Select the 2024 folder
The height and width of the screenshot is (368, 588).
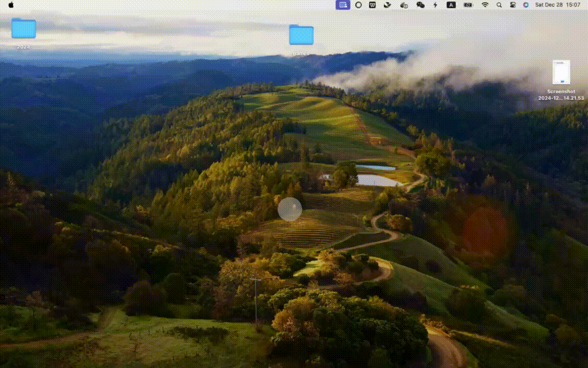point(23,28)
